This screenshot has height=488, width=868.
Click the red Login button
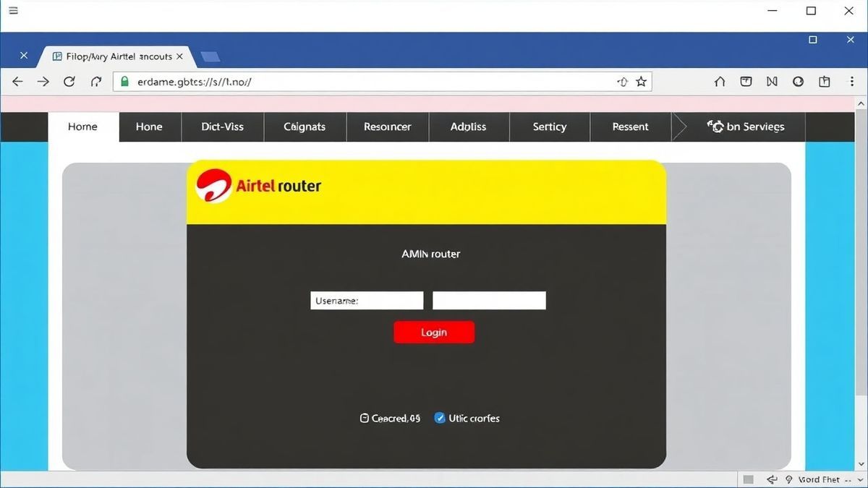[434, 332]
